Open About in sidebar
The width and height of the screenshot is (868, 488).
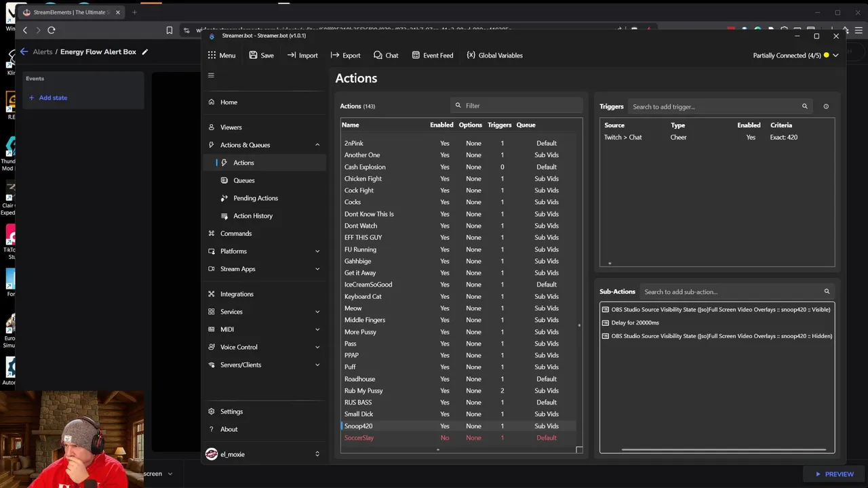click(264, 429)
